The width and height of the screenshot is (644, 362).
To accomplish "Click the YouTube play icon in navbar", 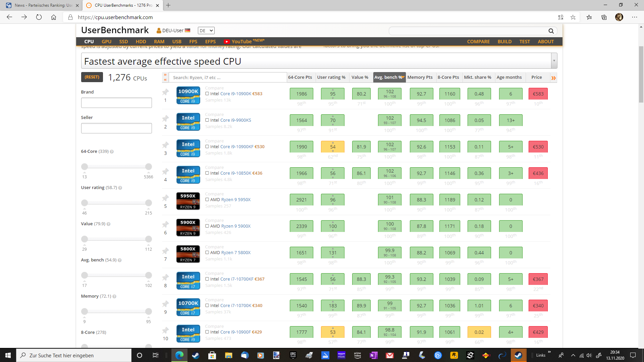I will click(x=227, y=42).
